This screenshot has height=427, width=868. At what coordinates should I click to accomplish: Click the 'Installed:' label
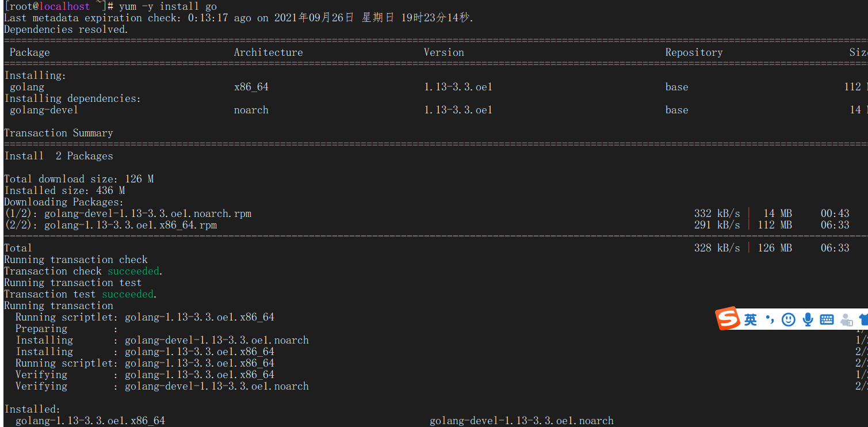tap(32, 409)
